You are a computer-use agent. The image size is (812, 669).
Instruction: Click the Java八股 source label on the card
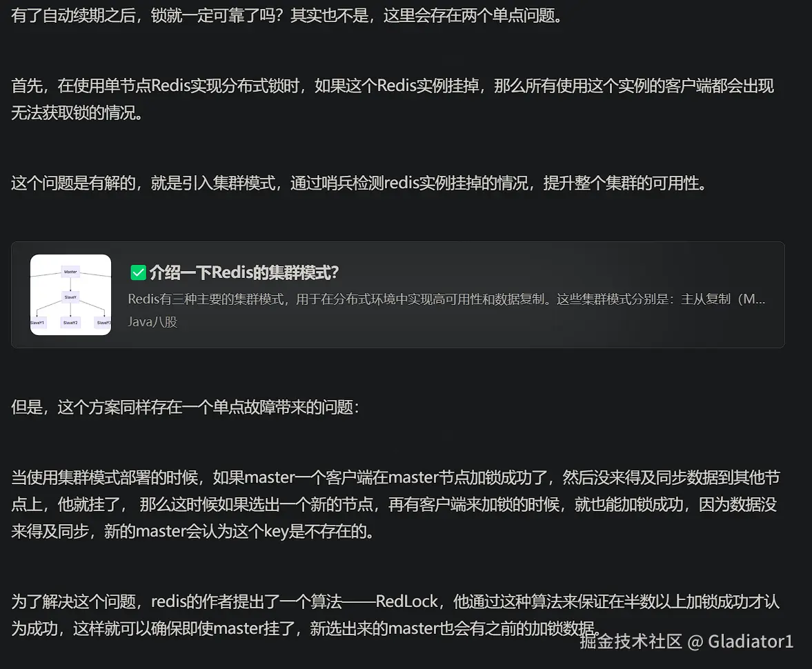(152, 322)
